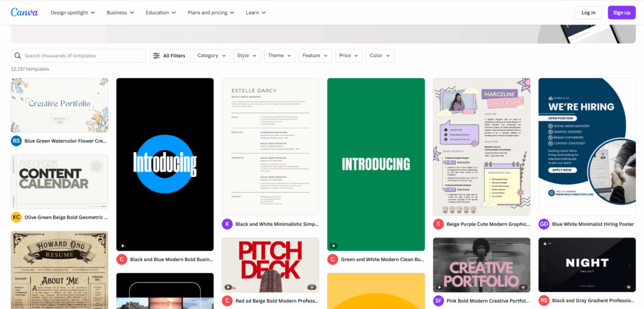Click the All Filters sliders icon

coord(157,56)
